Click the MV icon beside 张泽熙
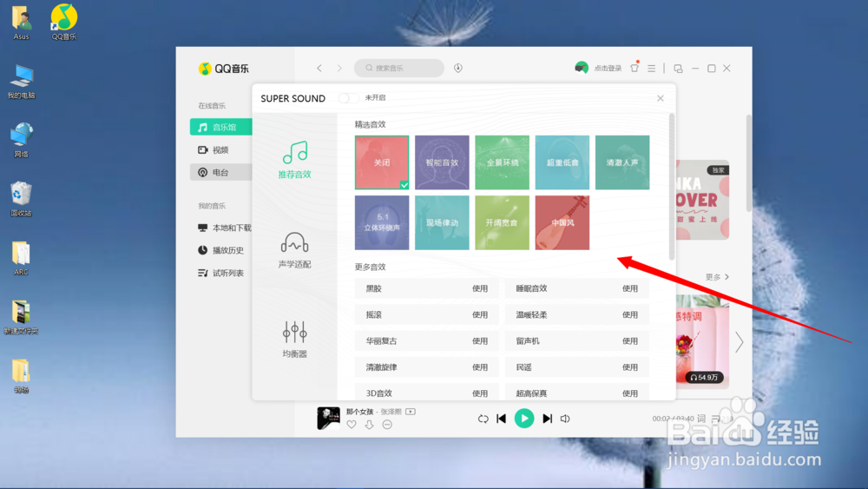 coord(411,412)
